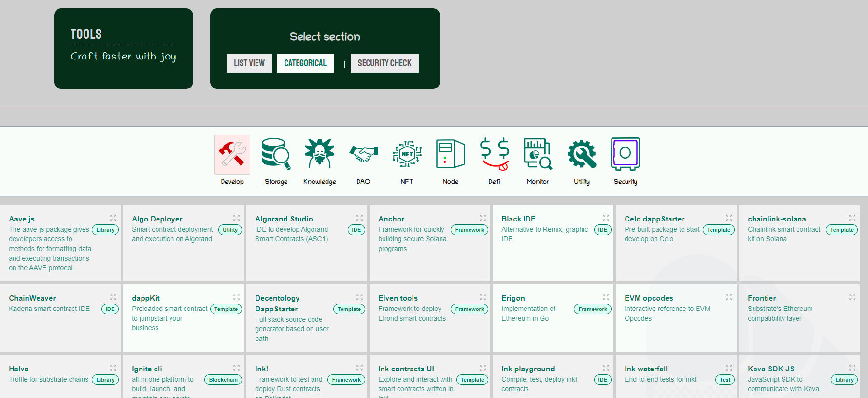Expand the Anchor card
This screenshot has height=398, width=868.
pyautogui.click(x=483, y=218)
